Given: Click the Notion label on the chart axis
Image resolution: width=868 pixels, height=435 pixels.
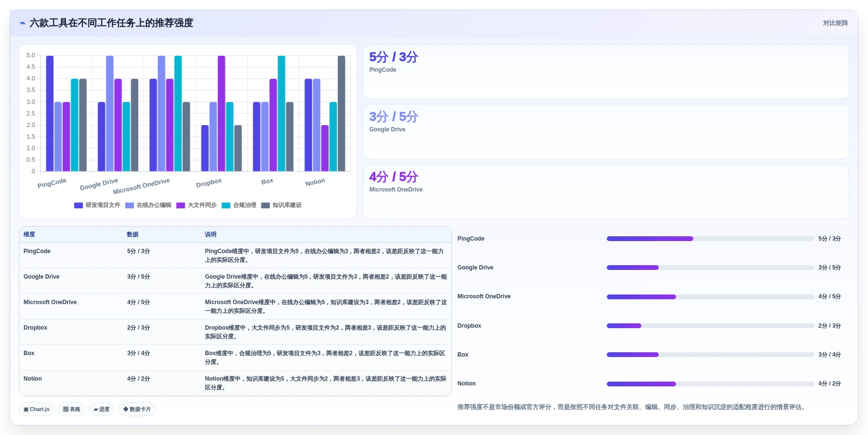Looking at the screenshot, I should tap(315, 182).
